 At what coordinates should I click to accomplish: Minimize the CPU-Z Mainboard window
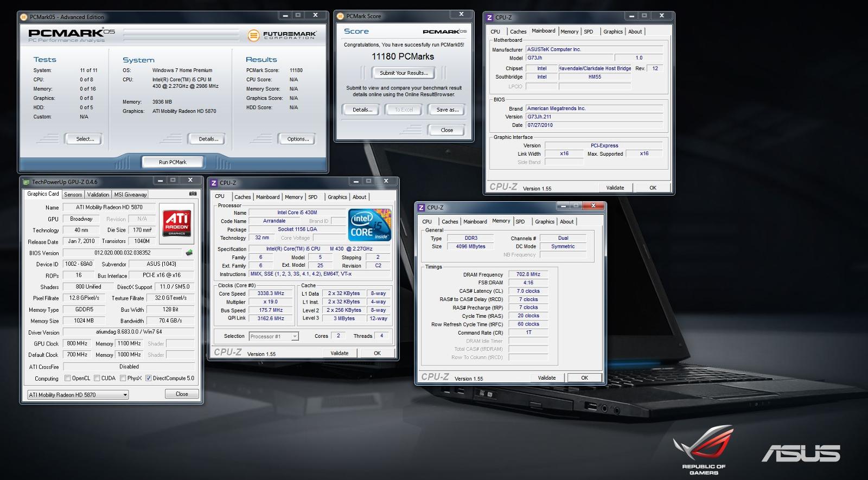coord(631,16)
